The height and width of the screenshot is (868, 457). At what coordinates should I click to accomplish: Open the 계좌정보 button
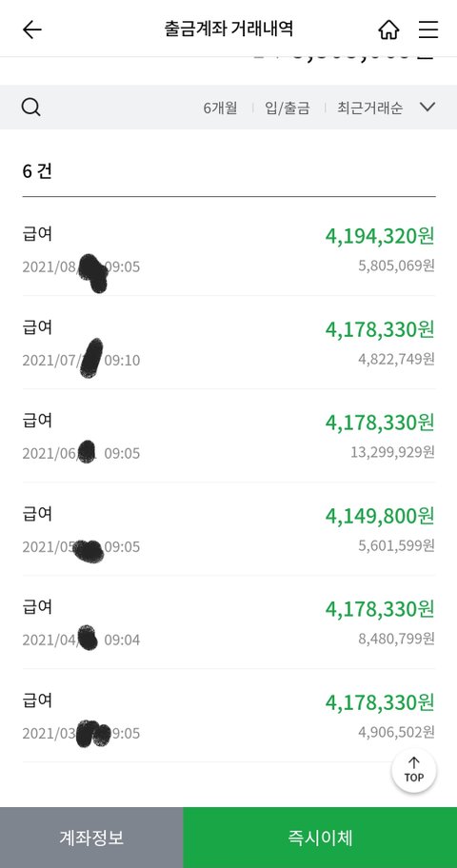pyautogui.click(x=91, y=838)
